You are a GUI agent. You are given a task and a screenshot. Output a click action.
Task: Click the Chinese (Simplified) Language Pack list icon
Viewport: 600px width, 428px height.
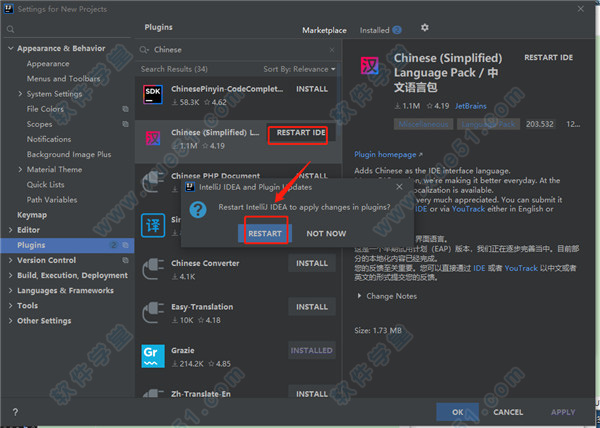pyautogui.click(x=154, y=138)
